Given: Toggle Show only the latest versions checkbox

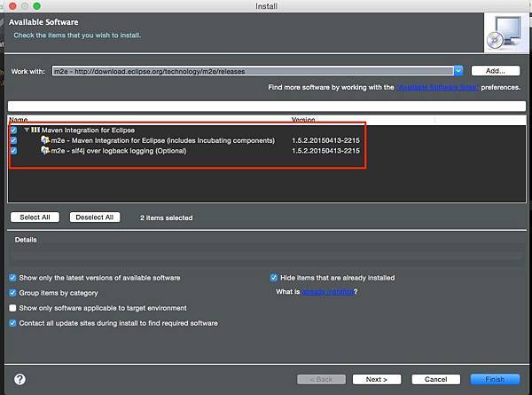Looking at the screenshot, I should pos(12,278).
